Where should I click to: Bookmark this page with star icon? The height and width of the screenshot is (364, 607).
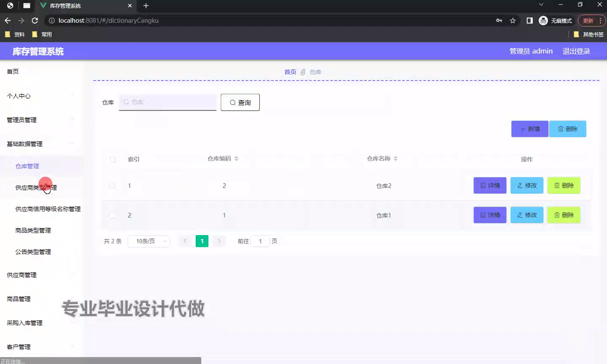point(513,21)
